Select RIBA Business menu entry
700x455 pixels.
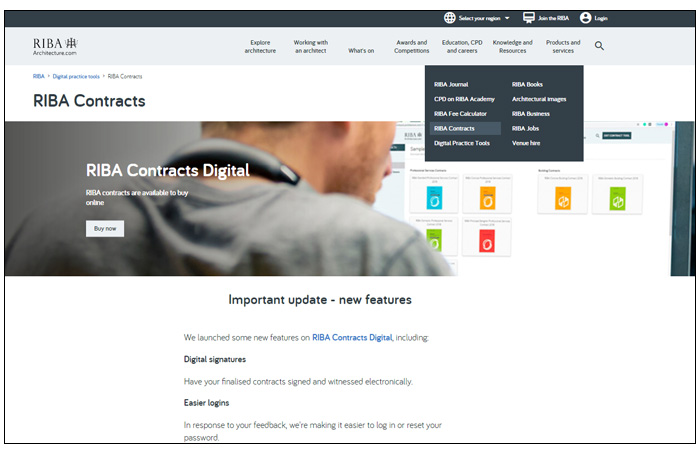tap(531, 114)
